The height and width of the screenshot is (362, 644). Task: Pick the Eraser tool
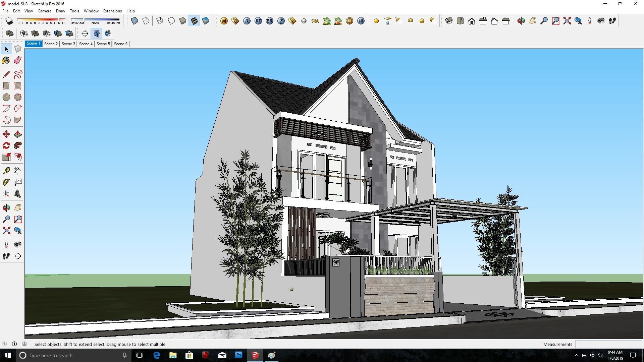point(18,60)
